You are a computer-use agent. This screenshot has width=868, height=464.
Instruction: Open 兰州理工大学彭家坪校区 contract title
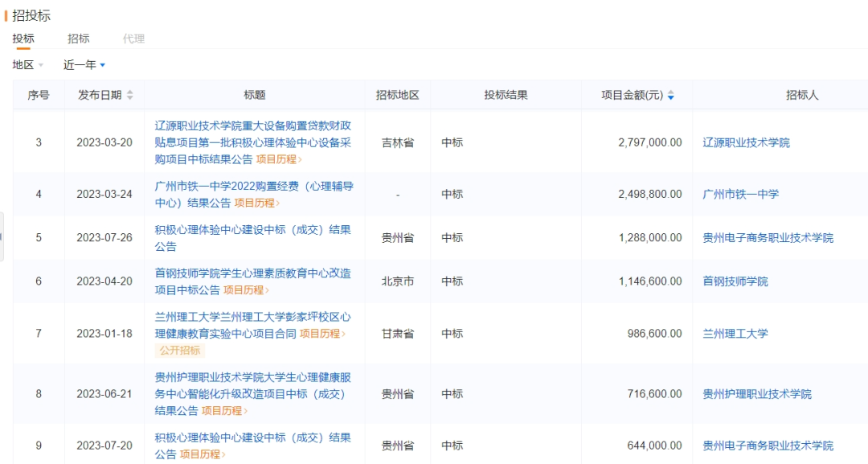252,325
